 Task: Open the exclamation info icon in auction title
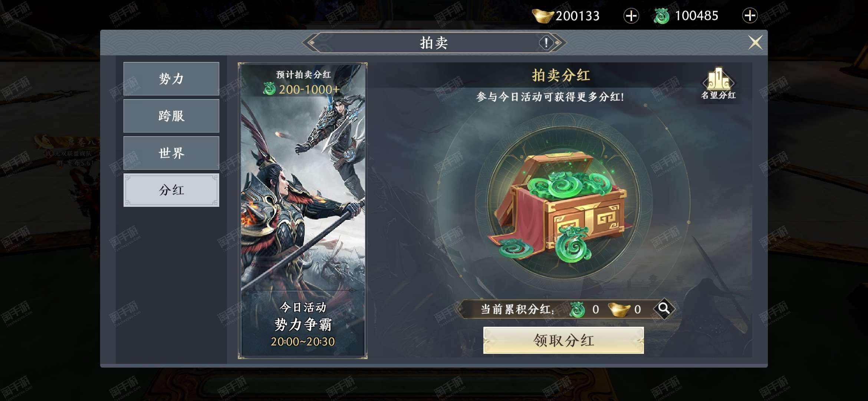pyautogui.click(x=546, y=43)
